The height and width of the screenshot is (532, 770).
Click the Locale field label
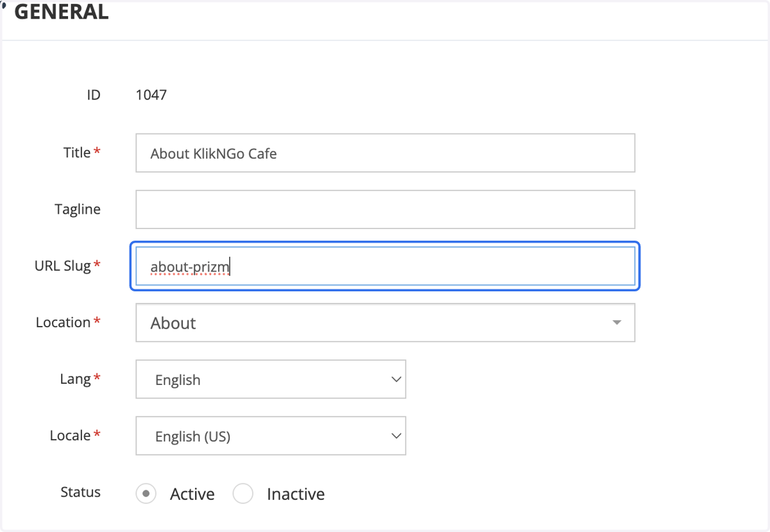[x=70, y=435]
